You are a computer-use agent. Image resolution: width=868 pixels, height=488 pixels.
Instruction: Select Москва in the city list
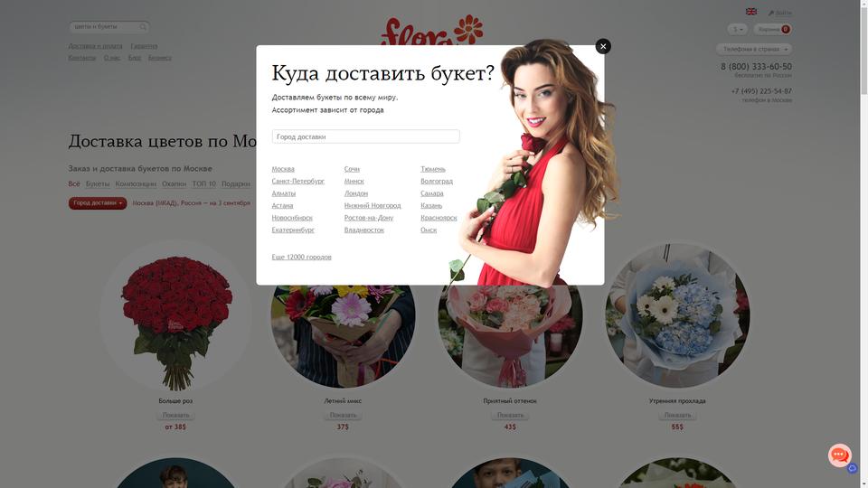point(283,169)
